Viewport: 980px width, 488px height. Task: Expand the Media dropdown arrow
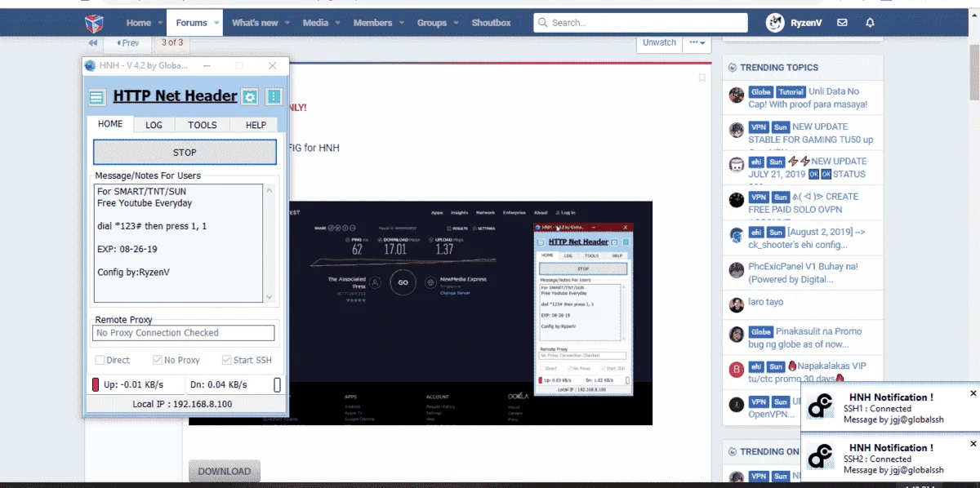click(337, 24)
